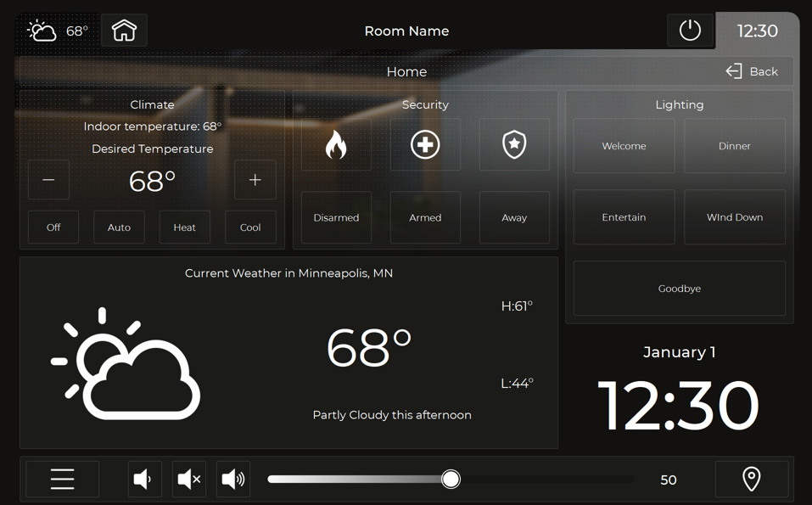Mute audio with the speaker mute icon

189,479
